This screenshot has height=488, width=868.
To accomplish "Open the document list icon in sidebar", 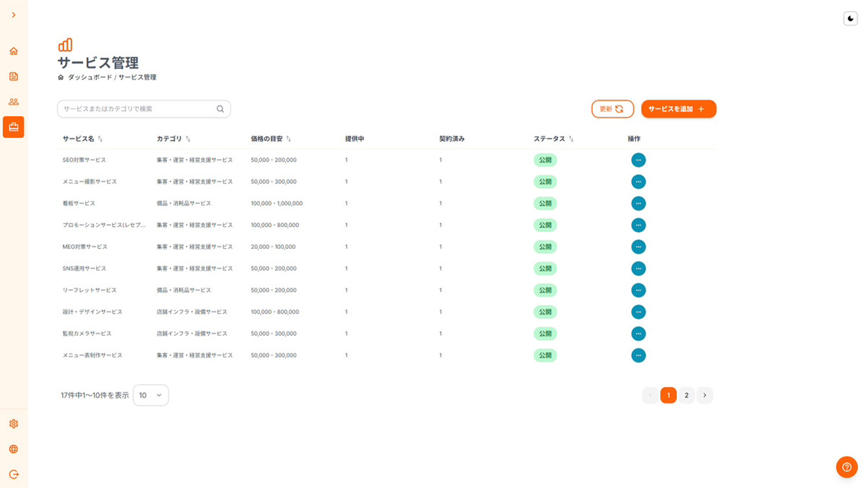I will (x=14, y=77).
